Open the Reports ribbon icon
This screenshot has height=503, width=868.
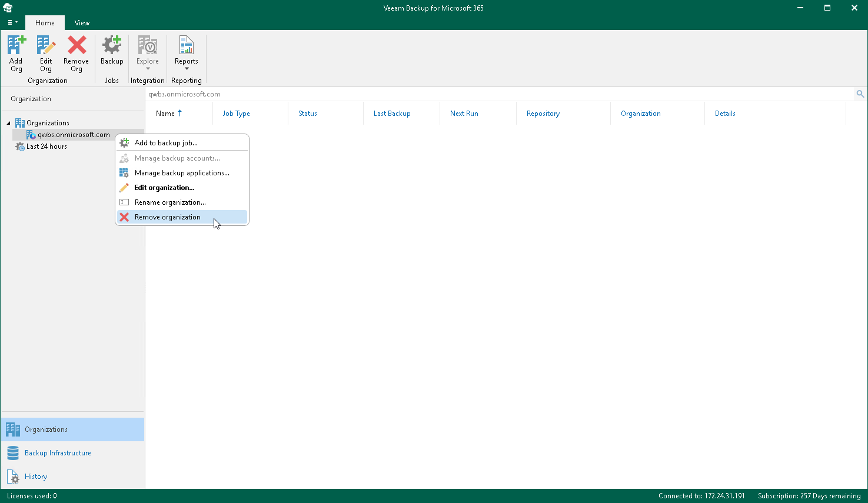coord(187,45)
